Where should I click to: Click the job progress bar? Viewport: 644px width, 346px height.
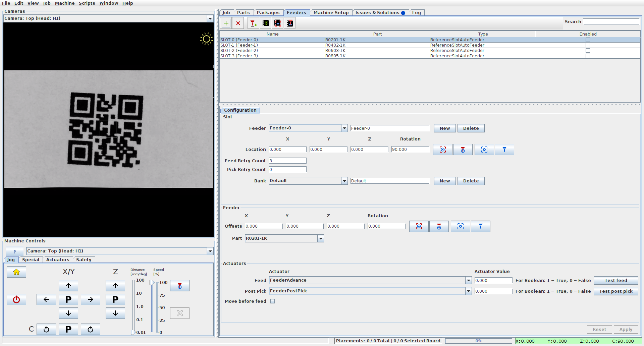coord(479,341)
